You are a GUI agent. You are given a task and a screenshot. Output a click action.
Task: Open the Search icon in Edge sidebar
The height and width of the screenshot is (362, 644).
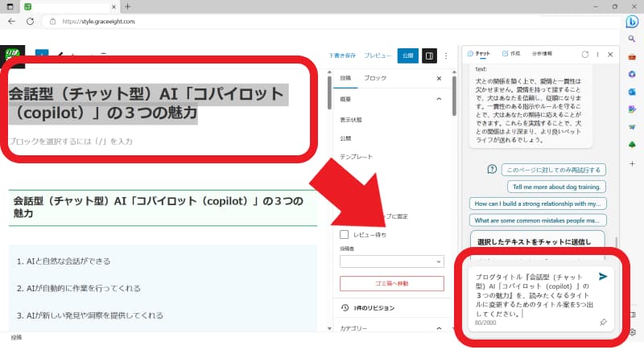(632, 39)
